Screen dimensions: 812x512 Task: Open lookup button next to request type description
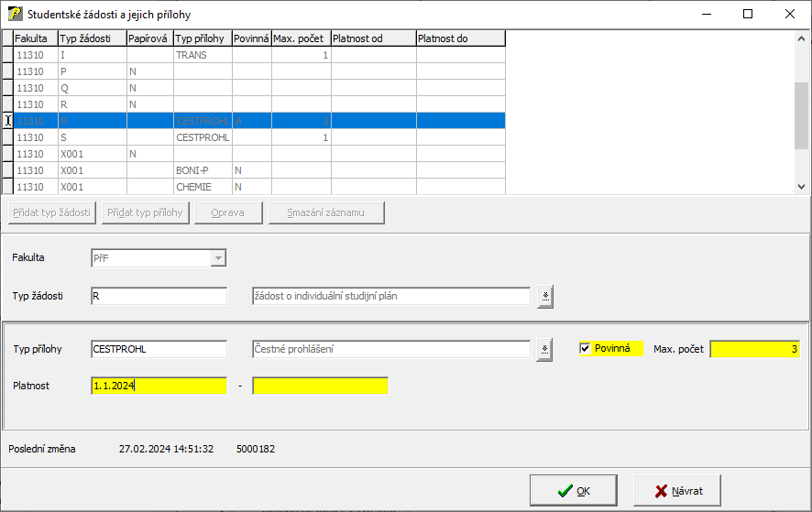point(545,297)
